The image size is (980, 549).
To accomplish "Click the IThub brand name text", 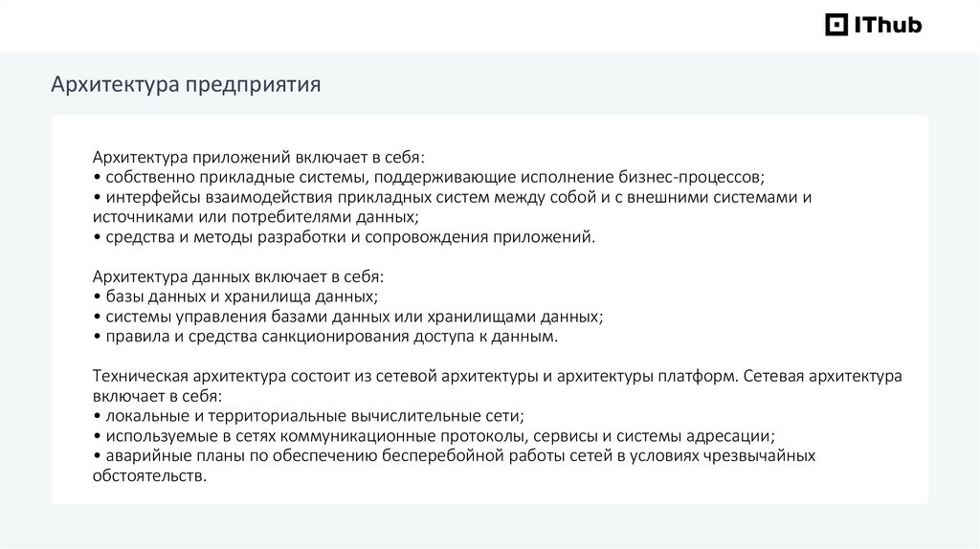I will click(886, 25).
